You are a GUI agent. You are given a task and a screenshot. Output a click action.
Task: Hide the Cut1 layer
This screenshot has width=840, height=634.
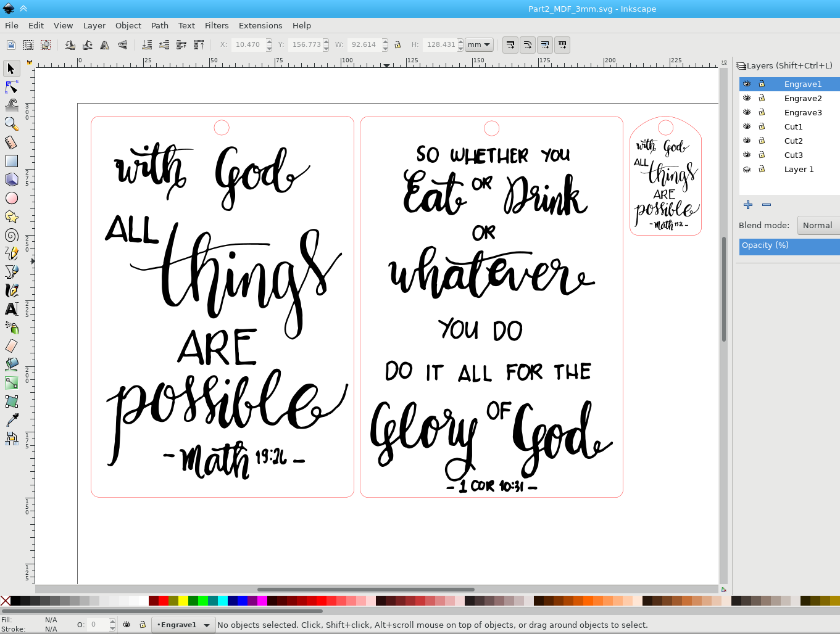[x=747, y=126]
